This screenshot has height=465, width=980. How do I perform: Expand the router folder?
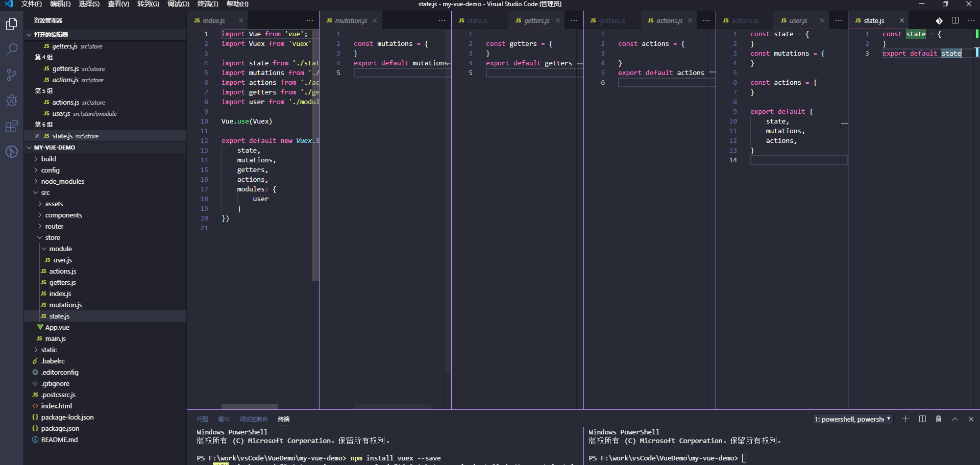pos(105,226)
